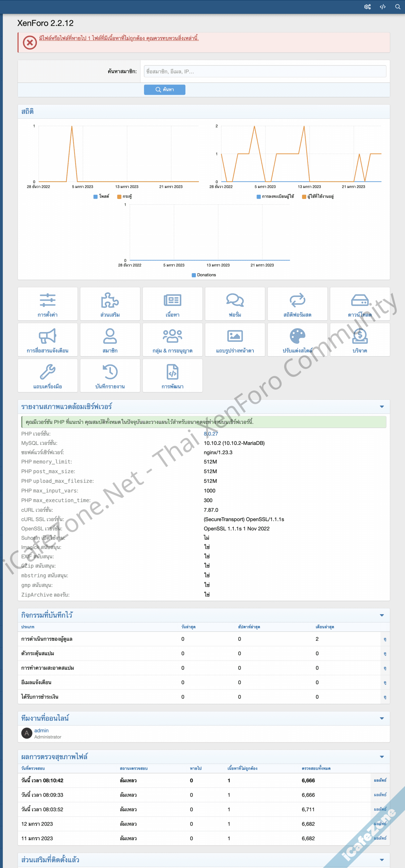
Task: Collapse the รายงานสภาพแวดล้อมเซิร์ฟเวอร์ section
Action: [x=382, y=407]
